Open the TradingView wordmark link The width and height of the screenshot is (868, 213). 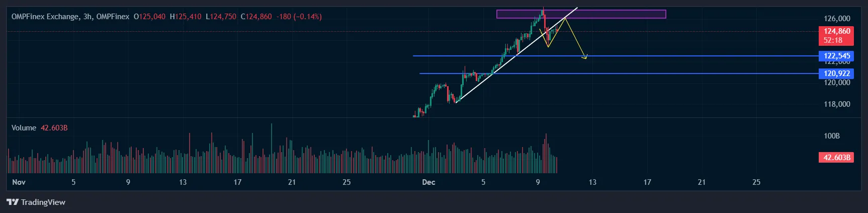pyautogui.click(x=43, y=202)
